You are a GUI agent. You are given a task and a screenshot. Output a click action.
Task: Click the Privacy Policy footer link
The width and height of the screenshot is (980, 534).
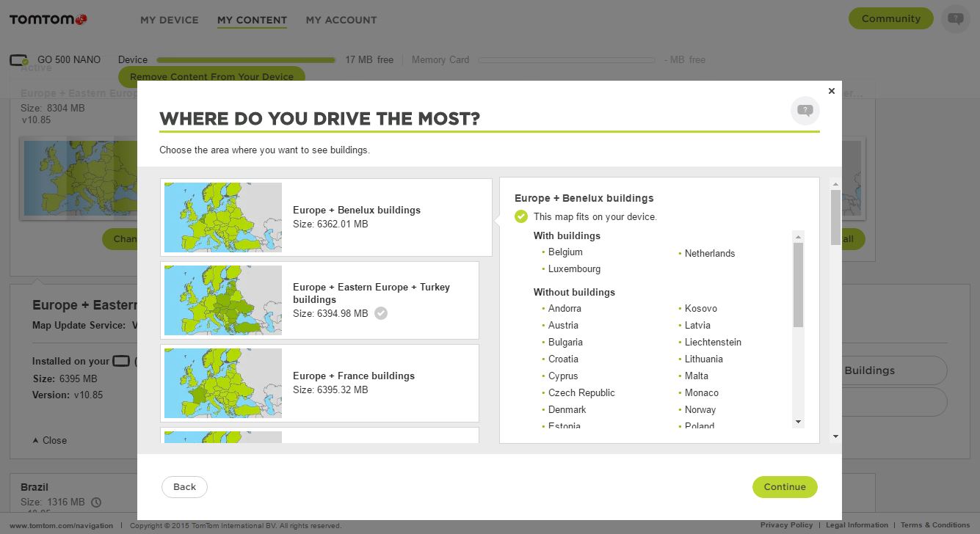coord(786,525)
